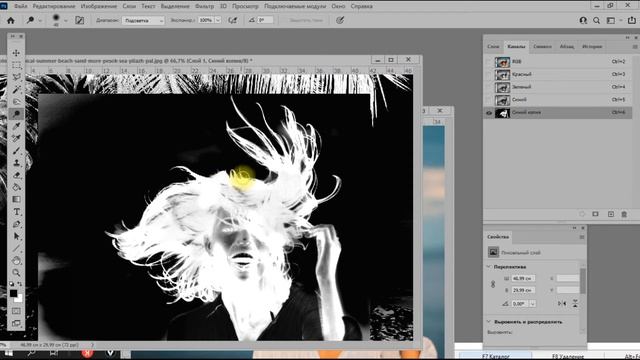
Task: Select the Lasso tool
Action: click(x=16, y=77)
